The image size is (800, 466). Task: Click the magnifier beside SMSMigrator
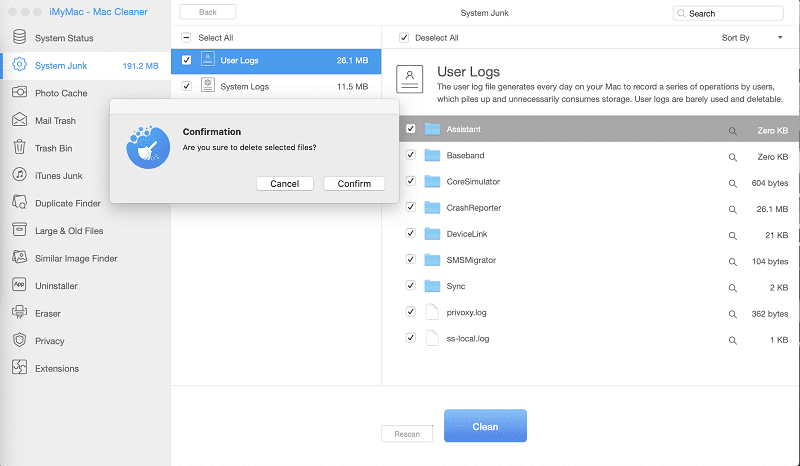(733, 262)
